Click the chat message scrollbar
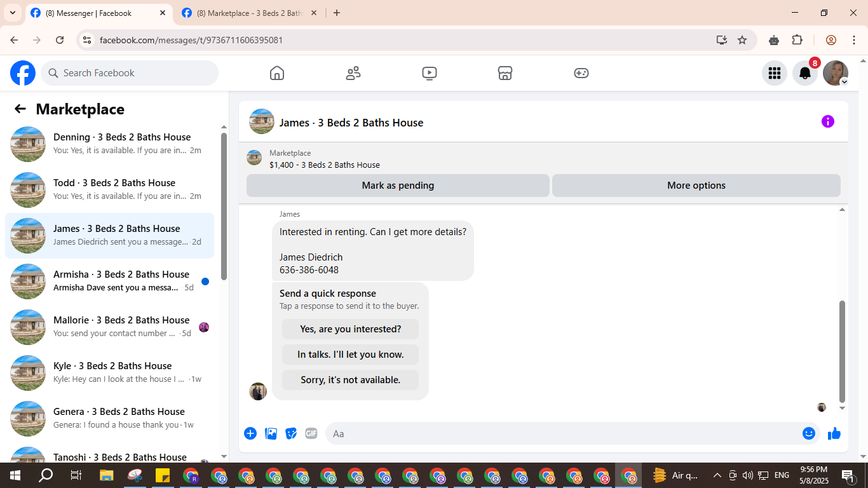 [843, 351]
